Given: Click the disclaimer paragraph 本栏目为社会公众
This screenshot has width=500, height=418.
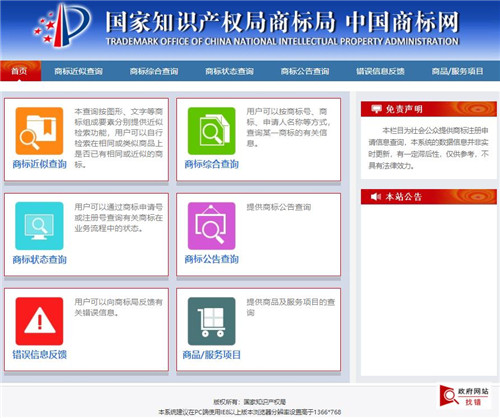Looking at the screenshot, I should [x=428, y=148].
